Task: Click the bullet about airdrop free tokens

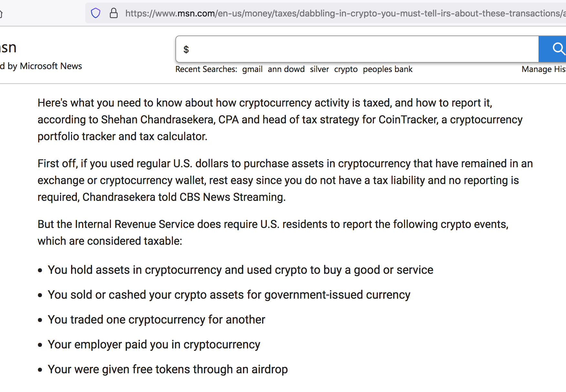Action: [x=168, y=369]
